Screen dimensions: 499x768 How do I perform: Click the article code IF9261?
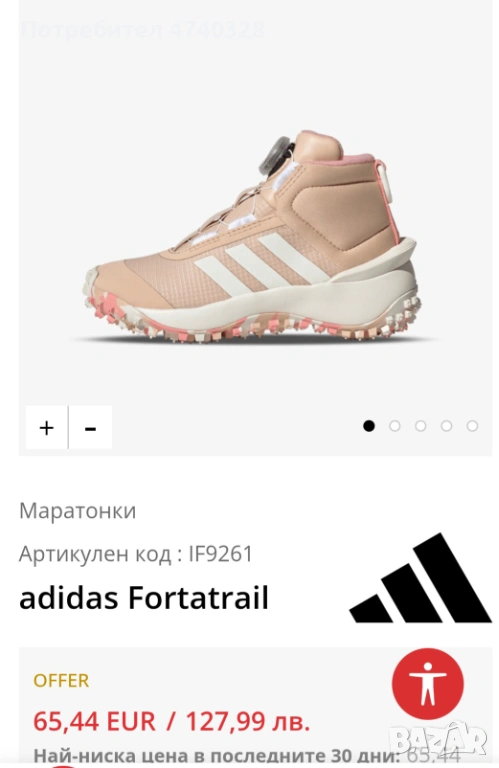point(220,554)
